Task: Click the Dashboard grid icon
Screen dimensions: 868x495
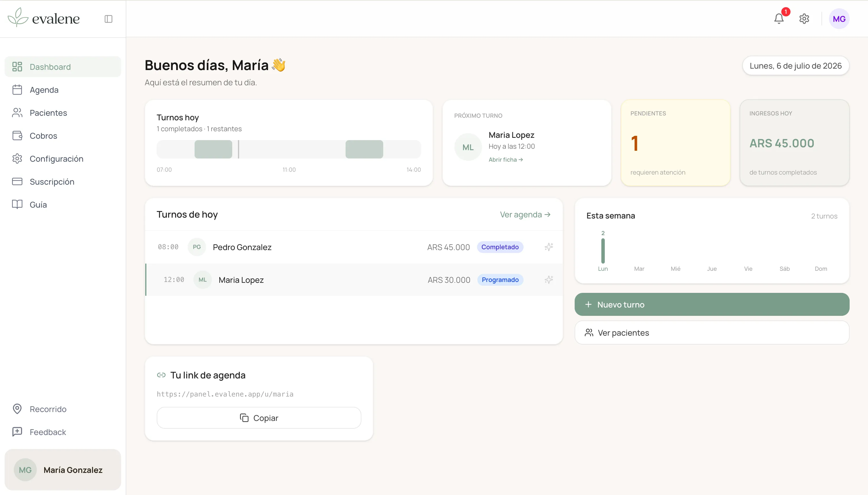Action: 17,67
